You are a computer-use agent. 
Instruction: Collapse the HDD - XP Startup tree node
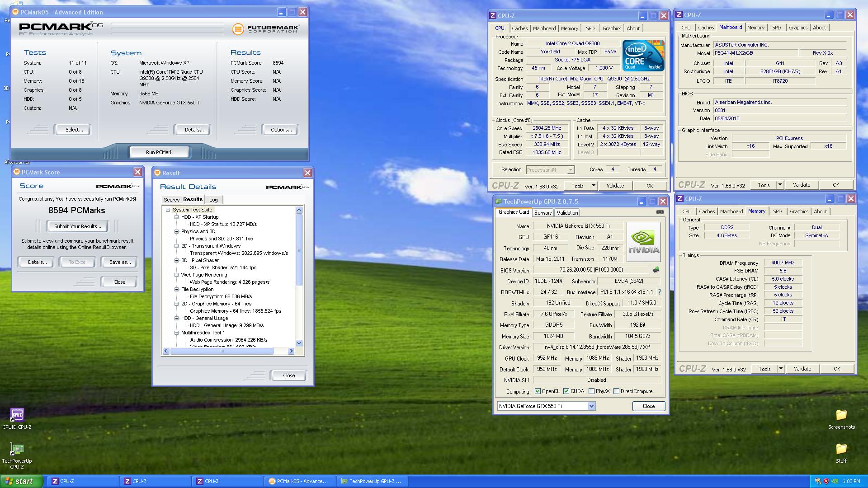(177, 217)
